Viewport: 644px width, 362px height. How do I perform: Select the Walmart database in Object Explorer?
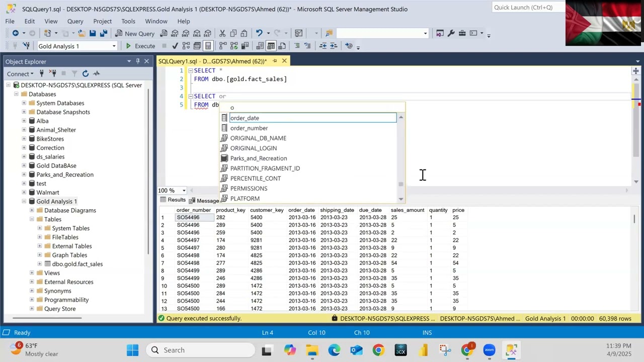coord(48,193)
